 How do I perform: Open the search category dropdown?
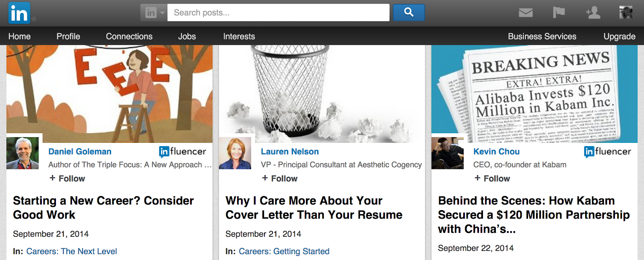click(154, 13)
